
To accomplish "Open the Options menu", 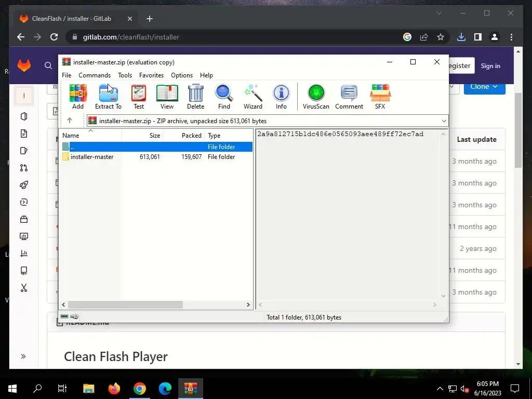I will tap(182, 75).
